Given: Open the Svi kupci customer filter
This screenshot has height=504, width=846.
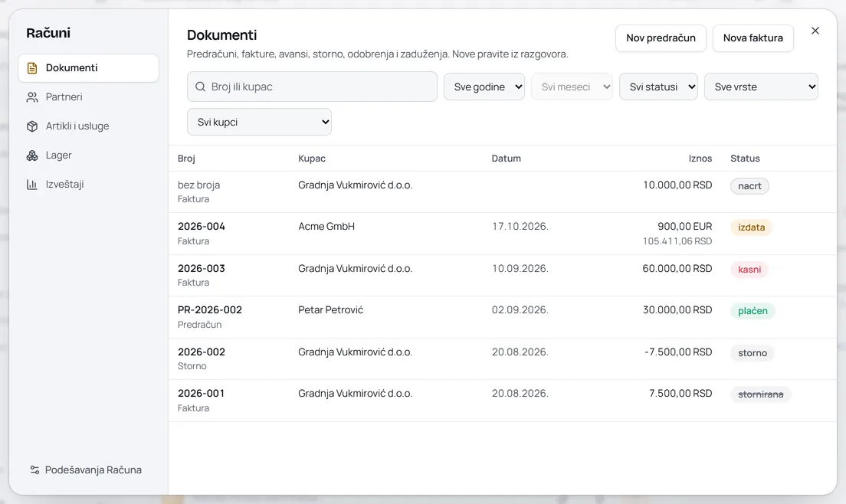Looking at the screenshot, I should click(x=260, y=122).
